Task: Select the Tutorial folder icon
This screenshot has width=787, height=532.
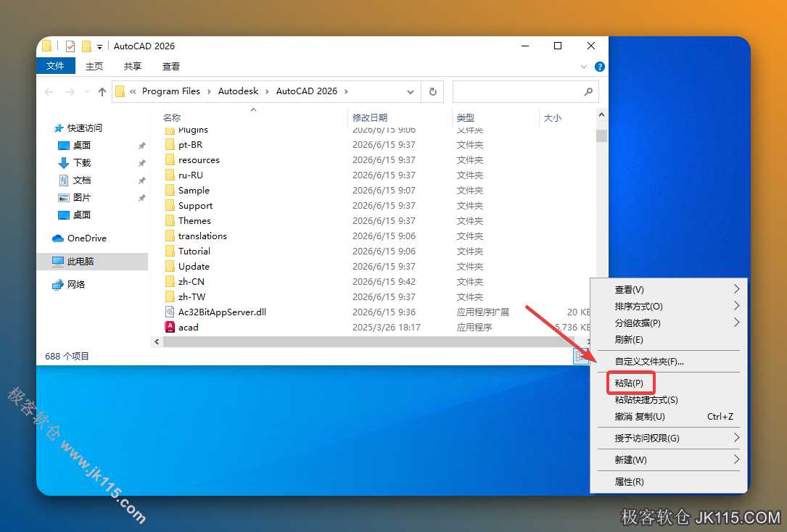Action: coord(170,252)
